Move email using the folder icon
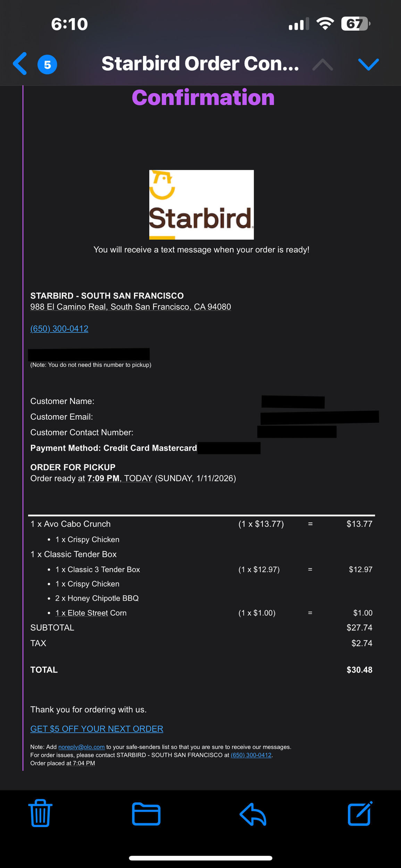The width and height of the screenshot is (401, 868). [x=146, y=814]
